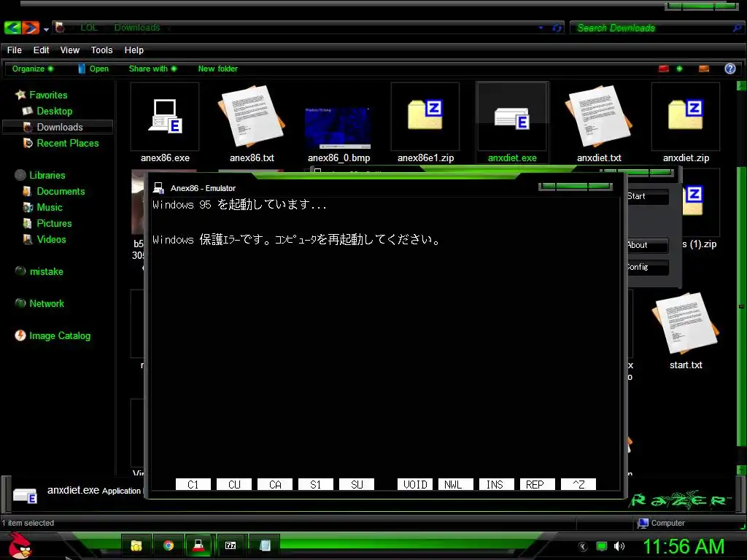Screen dimensions: 747x560
Task: Open the View menu
Action: tap(69, 50)
